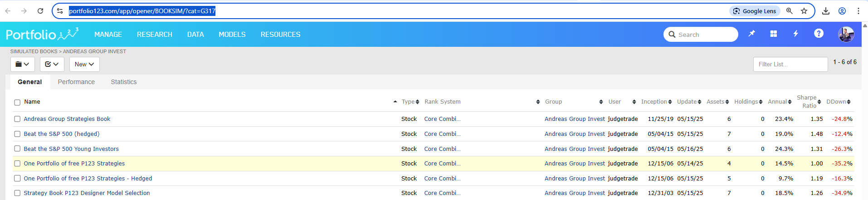This screenshot has height=200, width=868.
Task: Click the Filter List input field
Action: click(790, 64)
